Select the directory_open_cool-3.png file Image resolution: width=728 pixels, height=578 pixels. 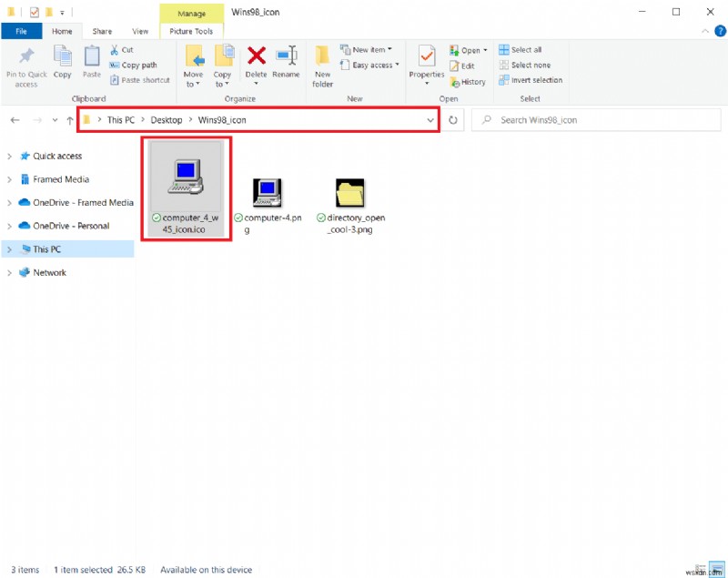[350, 205]
